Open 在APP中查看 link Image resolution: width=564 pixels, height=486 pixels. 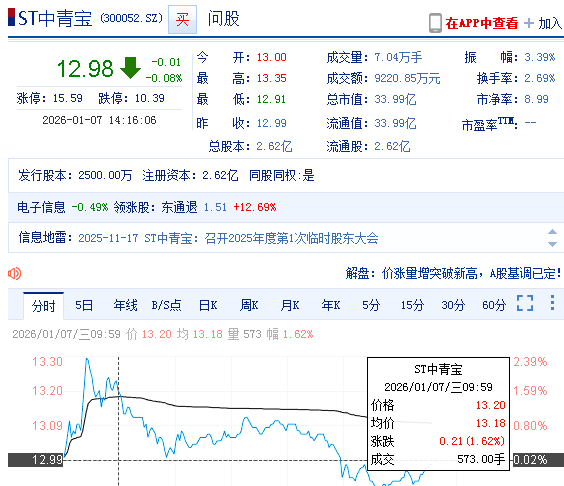[482, 23]
